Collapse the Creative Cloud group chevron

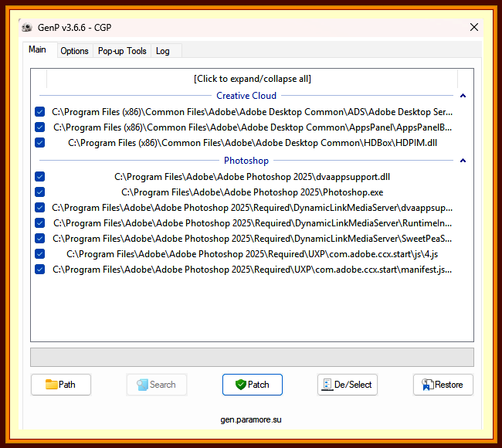coord(463,96)
